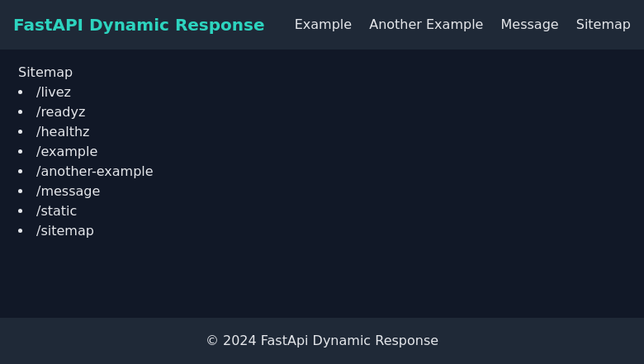The height and width of the screenshot is (364, 644).
Task: Select the /message list entry
Action: [x=68, y=191]
